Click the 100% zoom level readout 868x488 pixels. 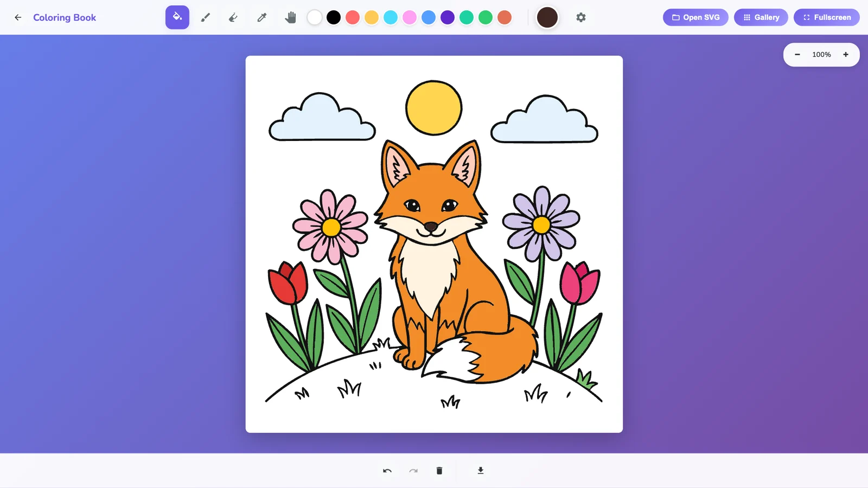tap(821, 55)
